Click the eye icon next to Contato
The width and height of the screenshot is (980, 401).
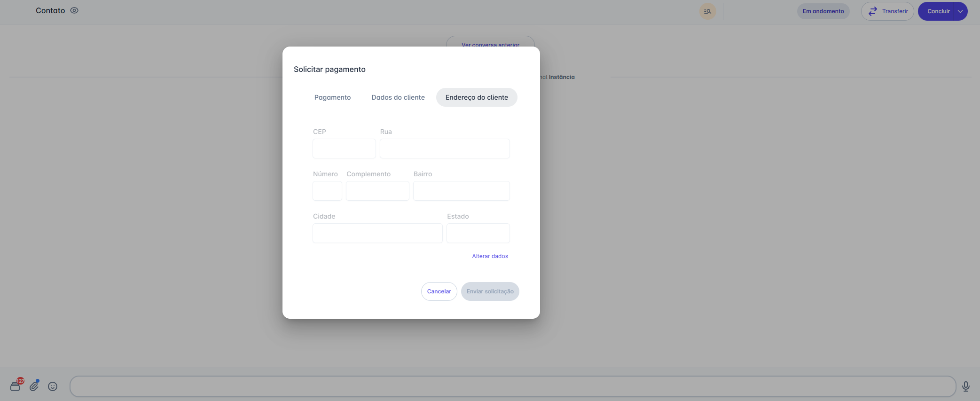pyautogui.click(x=74, y=10)
